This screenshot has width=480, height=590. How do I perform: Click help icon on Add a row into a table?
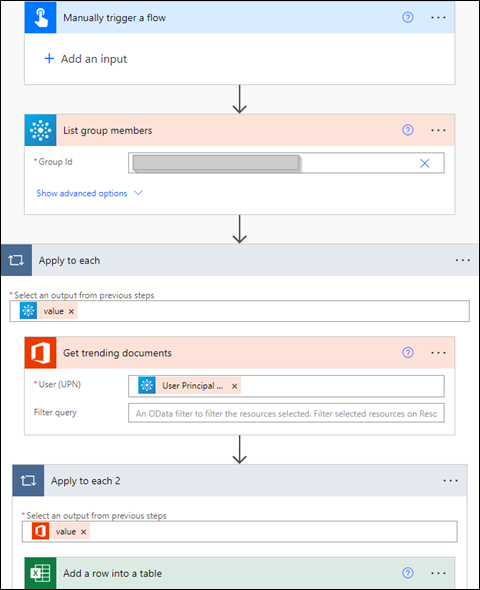point(408,573)
